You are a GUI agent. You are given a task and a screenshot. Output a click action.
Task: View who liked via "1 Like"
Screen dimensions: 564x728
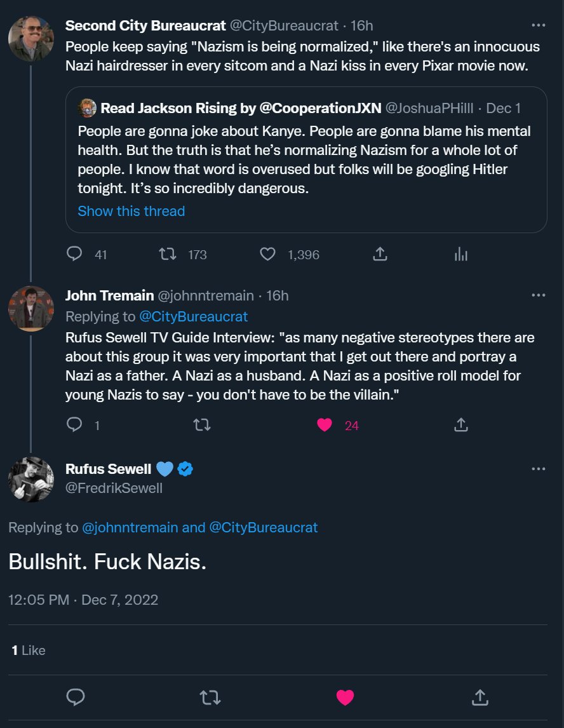click(x=29, y=650)
